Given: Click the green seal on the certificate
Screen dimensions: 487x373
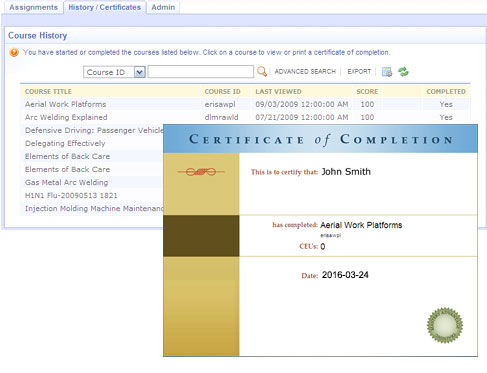Looking at the screenshot, I should (445, 325).
